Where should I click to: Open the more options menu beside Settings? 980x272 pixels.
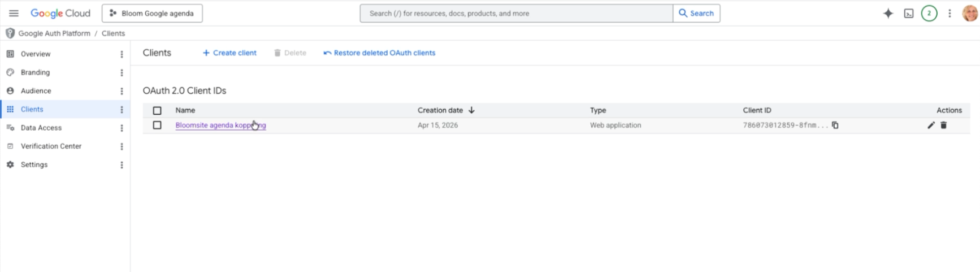(x=122, y=165)
